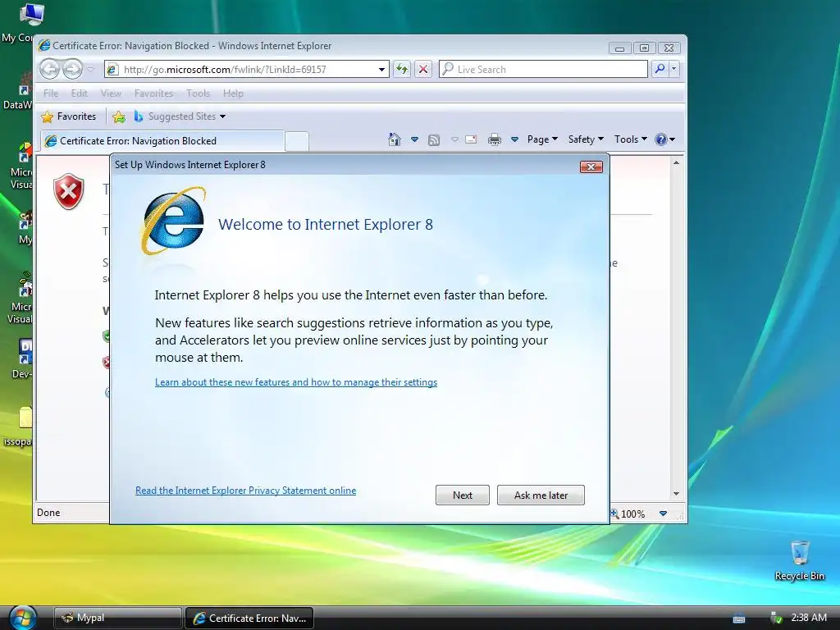This screenshot has width=840, height=630.
Task: Click the Print icon
Action: (x=495, y=139)
